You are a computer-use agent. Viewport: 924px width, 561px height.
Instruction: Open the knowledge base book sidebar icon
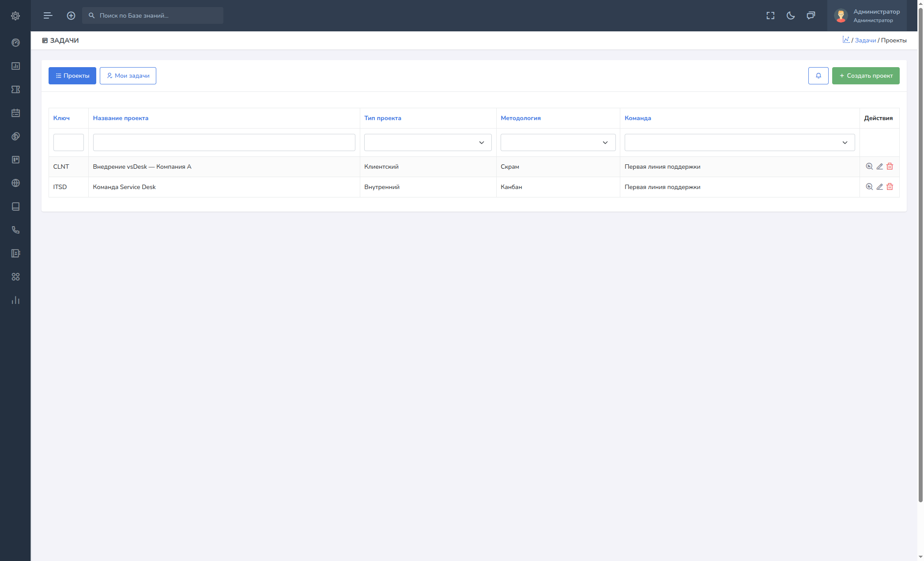point(15,206)
